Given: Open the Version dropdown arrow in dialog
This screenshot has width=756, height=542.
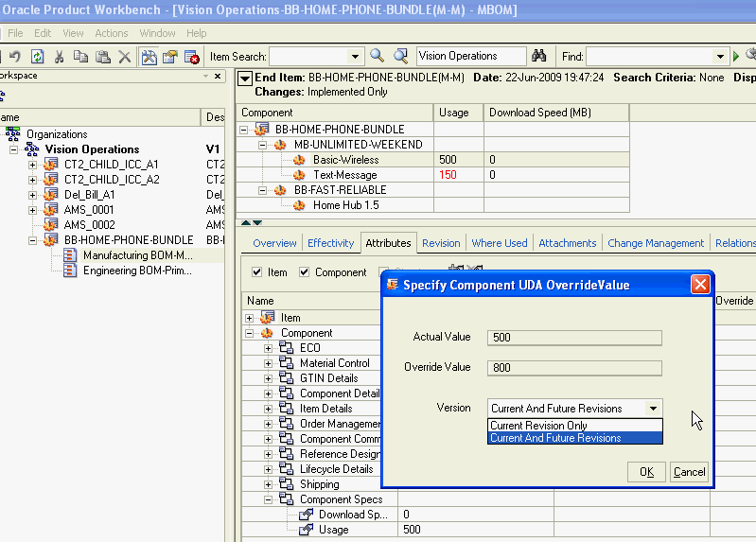Looking at the screenshot, I should pyautogui.click(x=653, y=409).
